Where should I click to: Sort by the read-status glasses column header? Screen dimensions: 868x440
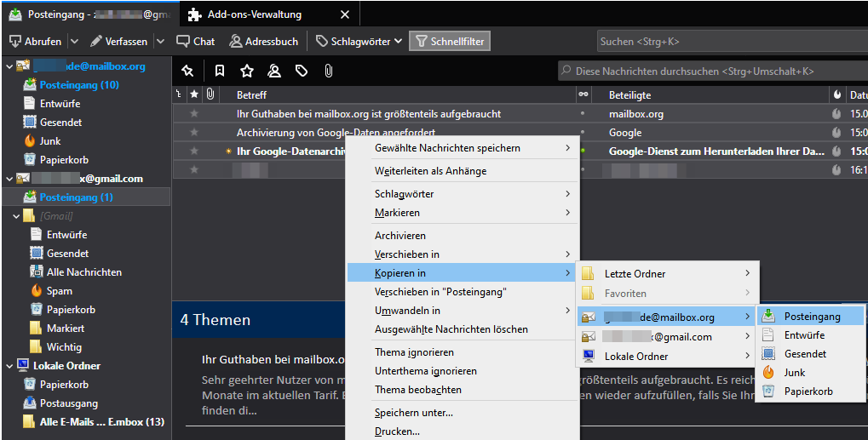tap(583, 94)
